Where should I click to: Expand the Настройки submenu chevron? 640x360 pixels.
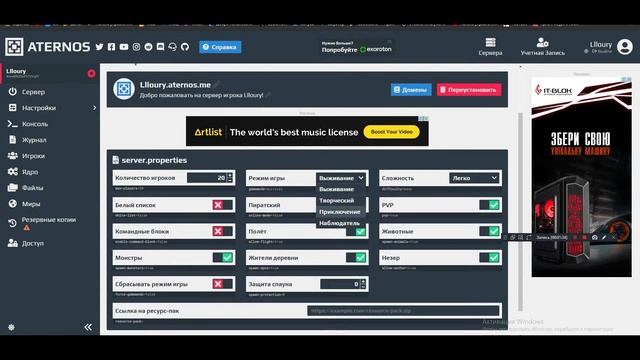click(94, 108)
